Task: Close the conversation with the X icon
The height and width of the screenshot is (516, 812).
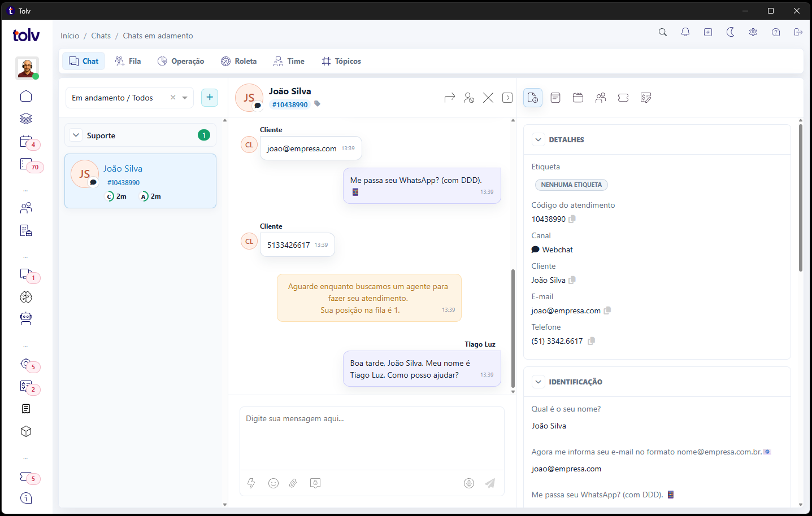Action: (488, 98)
